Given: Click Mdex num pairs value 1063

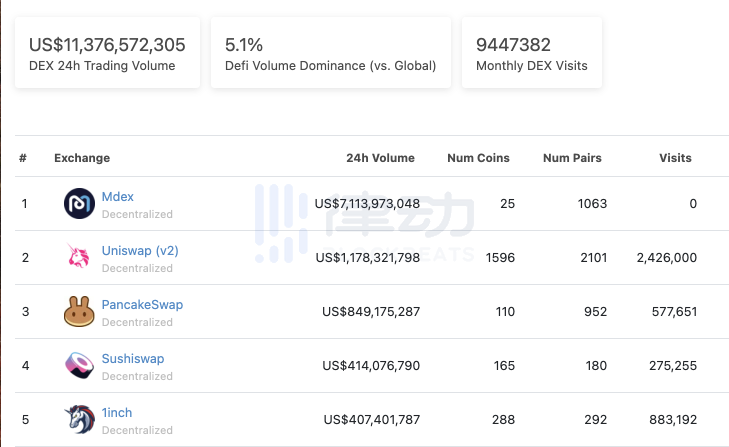Looking at the screenshot, I should coord(592,203).
